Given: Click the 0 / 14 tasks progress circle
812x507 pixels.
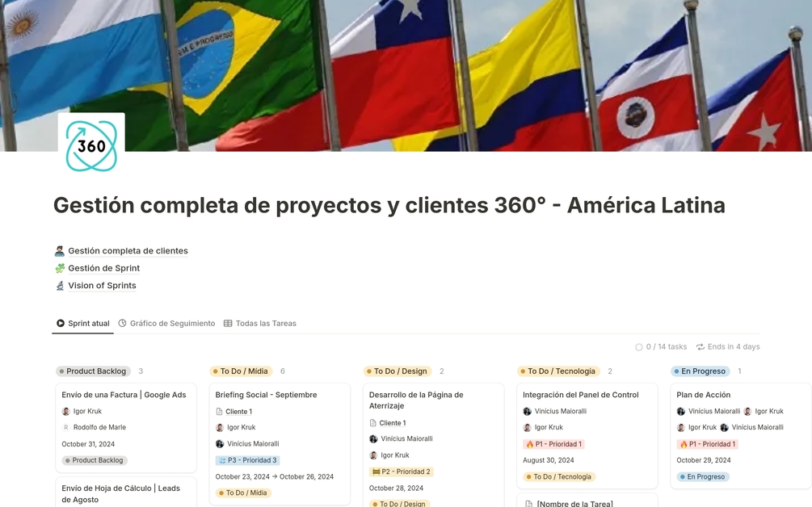Looking at the screenshot, I should (637, 346).
